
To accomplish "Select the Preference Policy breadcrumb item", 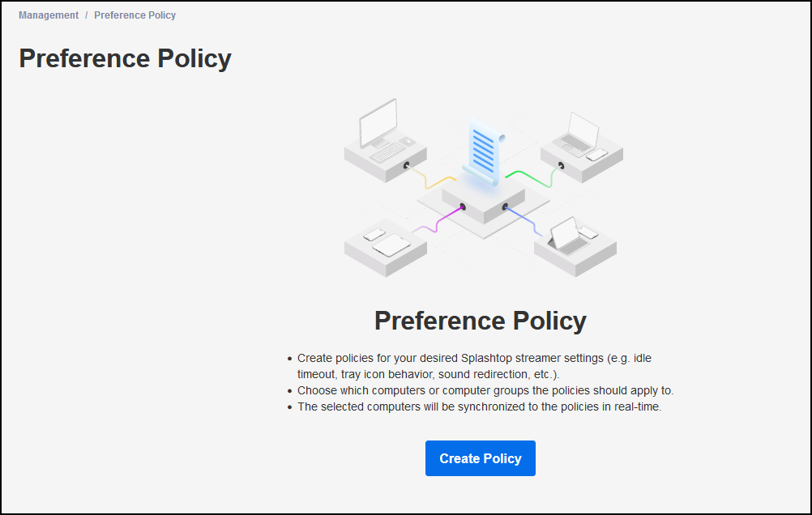I will coord(135,15).
